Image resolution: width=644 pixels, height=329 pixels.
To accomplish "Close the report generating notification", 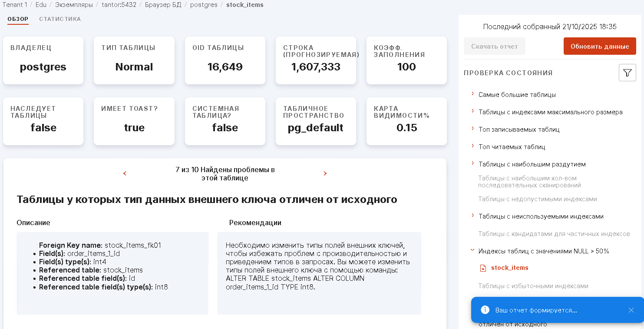I will [631, 310].
